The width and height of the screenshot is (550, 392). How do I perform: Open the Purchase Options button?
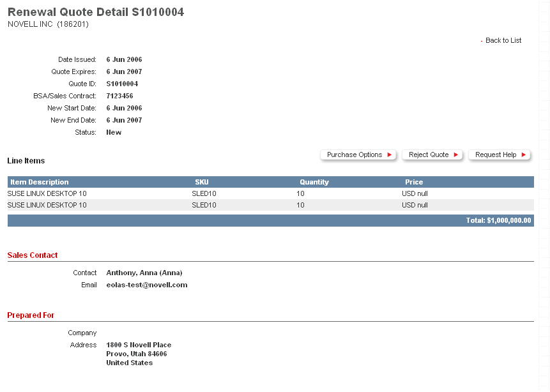click(358, 155)
